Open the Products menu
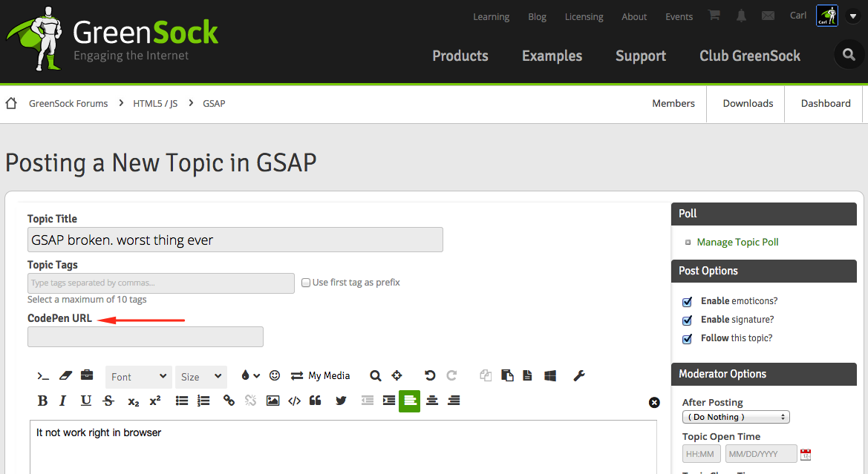 pos(460,56)
